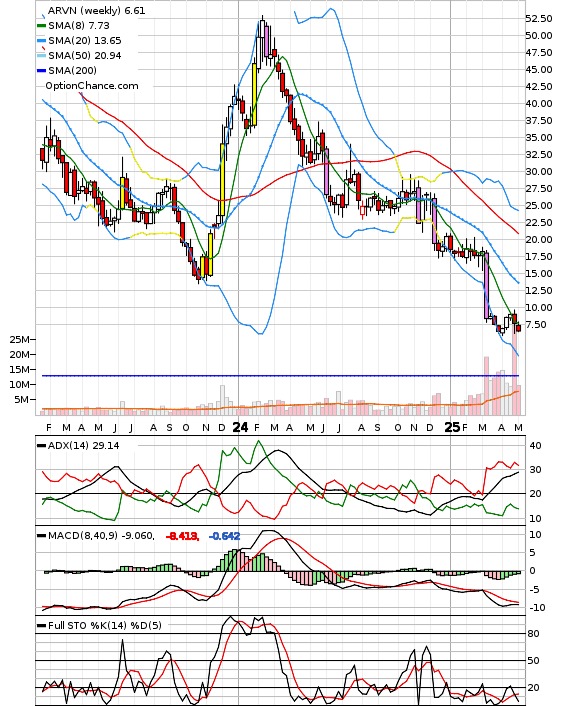
Task: Select the green SMA(8) legend swatch
Action: pyautogui.click(x=41, y=26)
